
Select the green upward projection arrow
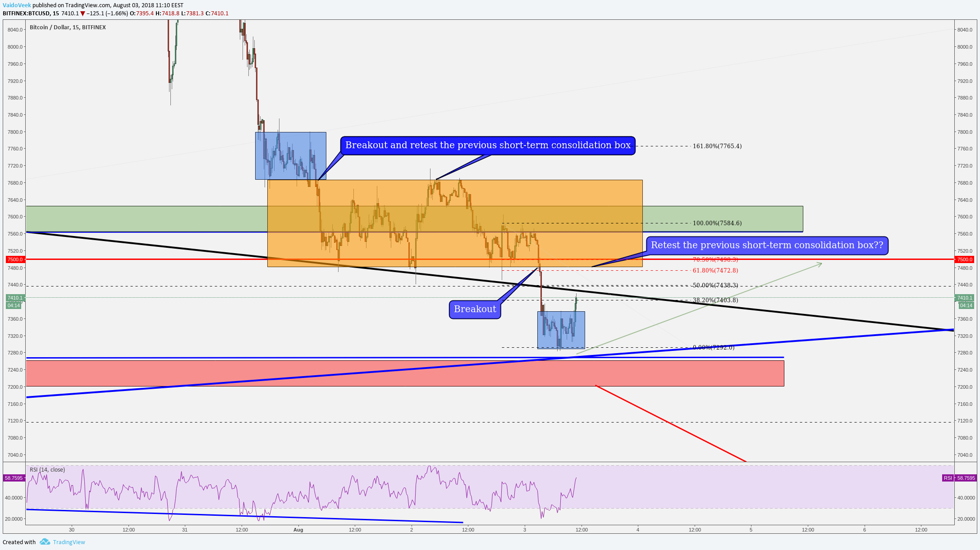[699, 309]
